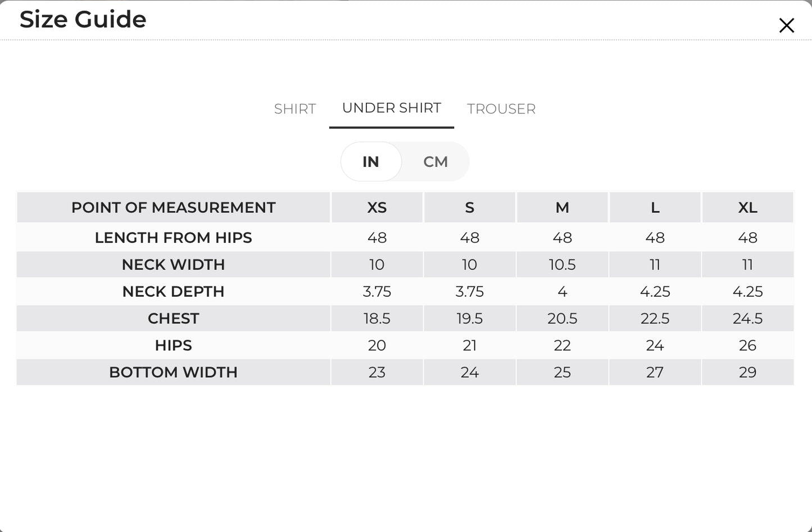The image size is (812, 532).
Task: Select the NECK DEPTH row label
Action: (x=174, y=292)
